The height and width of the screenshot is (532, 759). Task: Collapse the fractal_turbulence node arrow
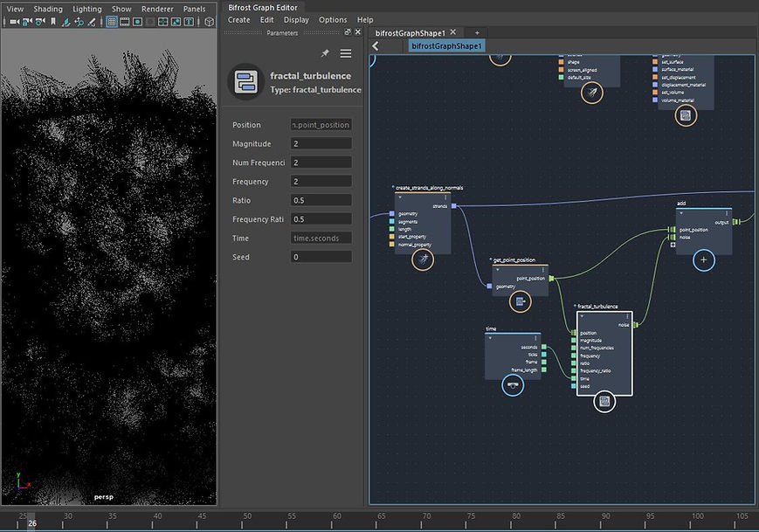coord(582,316)
